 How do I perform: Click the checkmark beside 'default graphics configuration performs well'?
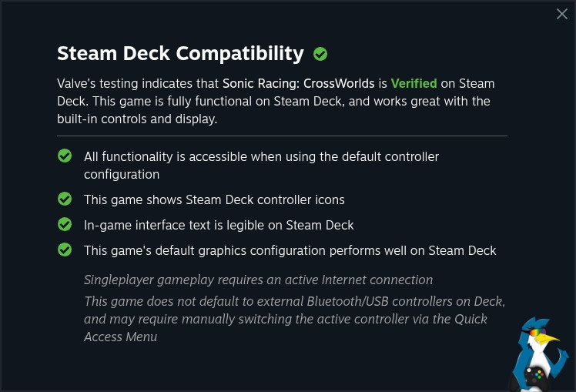click(65, 250)
